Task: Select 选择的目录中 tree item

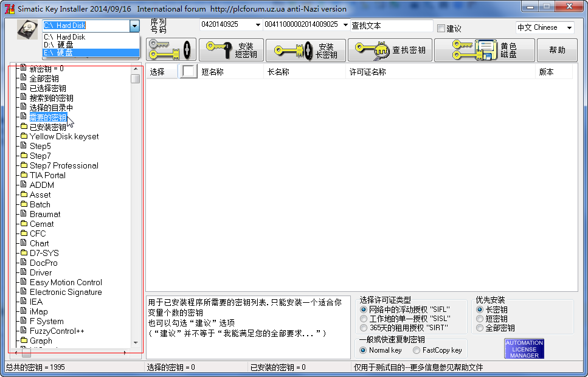Action: click(51, 108)
